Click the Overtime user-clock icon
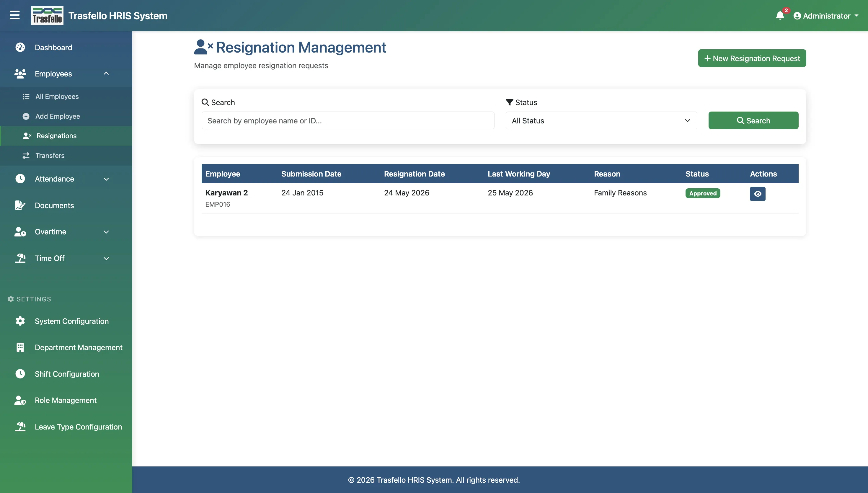Screen dimensions: 868x493 [x=20, y=232]
